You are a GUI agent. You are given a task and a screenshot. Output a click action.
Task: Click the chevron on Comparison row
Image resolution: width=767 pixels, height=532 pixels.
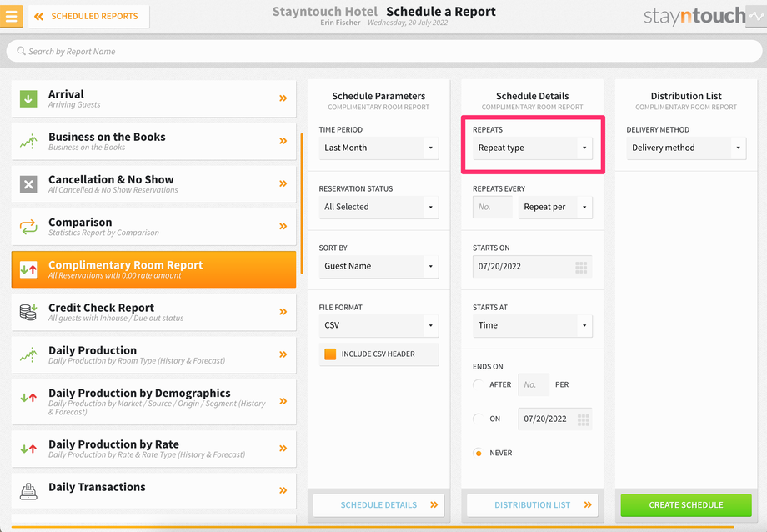(283, 226)
